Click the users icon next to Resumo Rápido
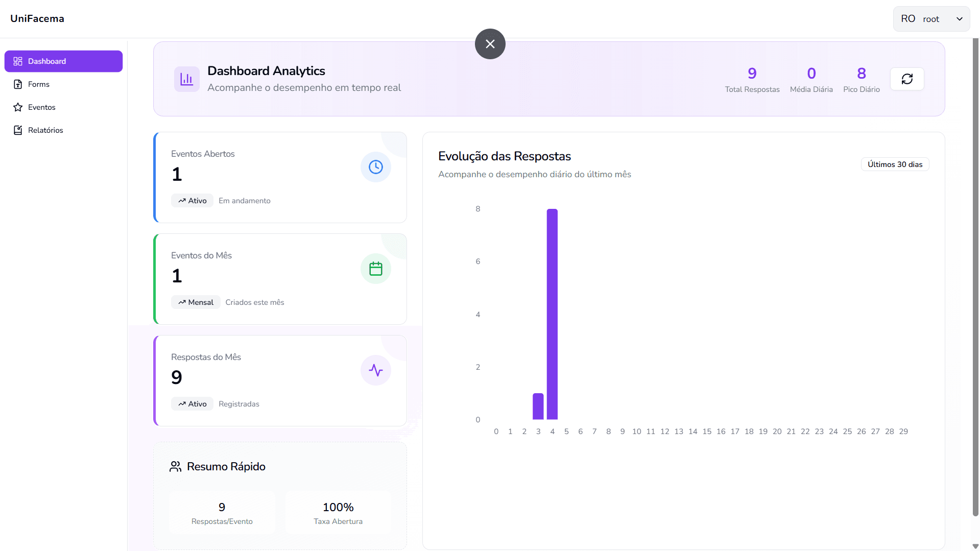The width and height of the screenshot is (980, 551). tap(175, 467)
